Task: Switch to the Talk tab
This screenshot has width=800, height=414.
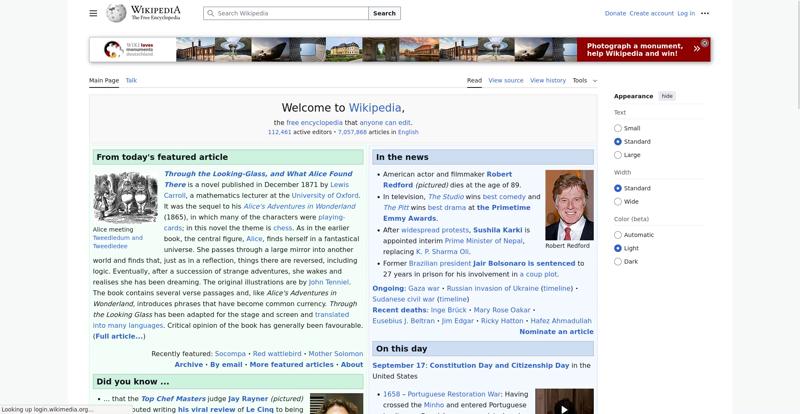Action: [131, 80]
